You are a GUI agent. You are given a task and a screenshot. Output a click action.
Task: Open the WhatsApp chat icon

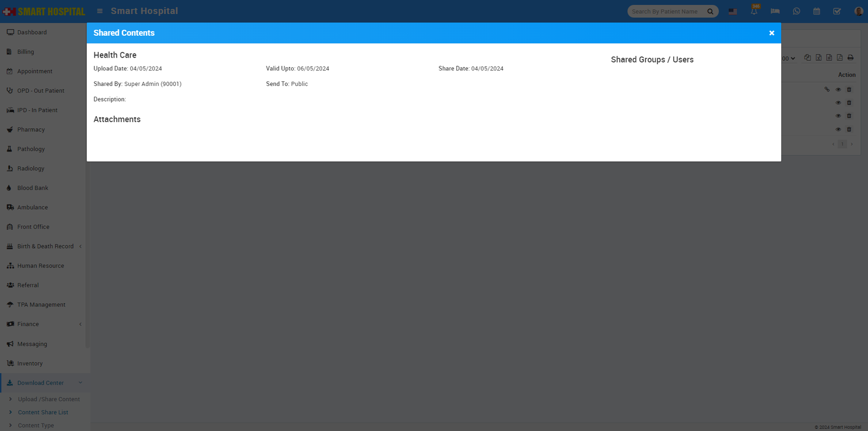(796, 11)
